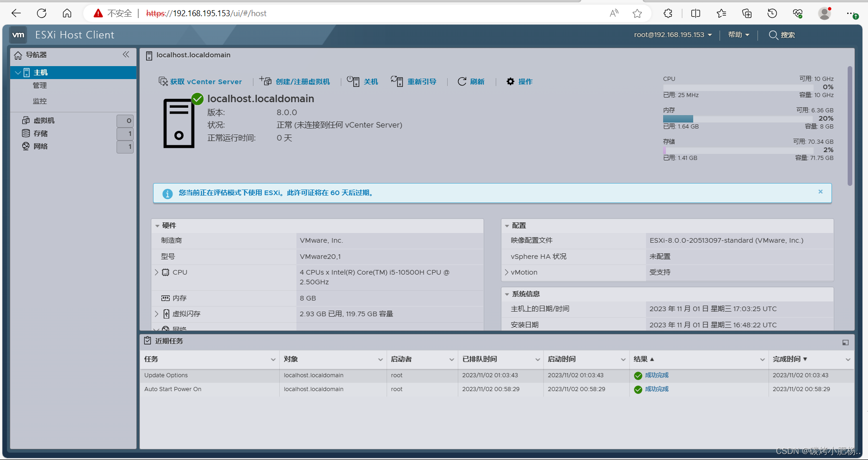Click the gear icon for 操作
868x460 pixels.
[x=511, y=81]
